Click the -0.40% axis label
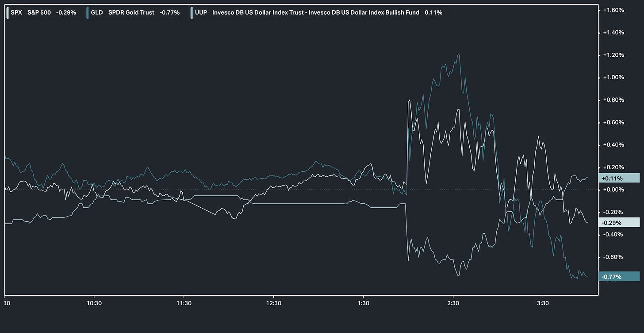The image size is (644, 333). pos(613,235)
